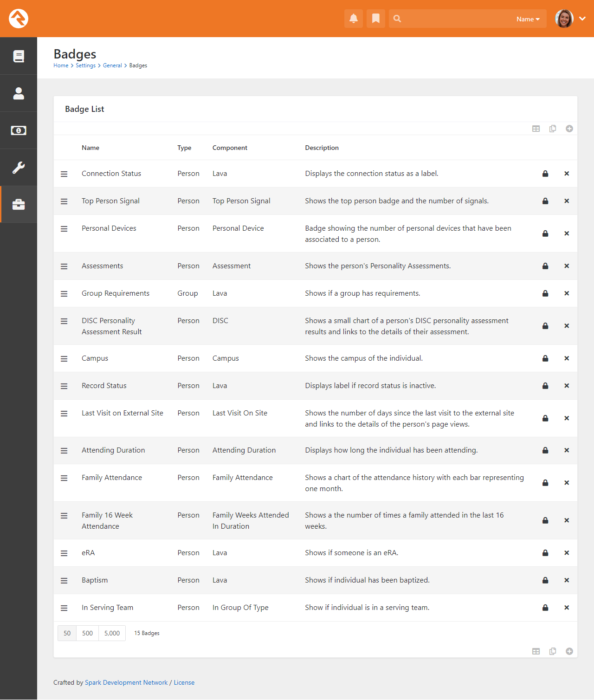Image resolution: width=594 pixels, height=700 pixels.
Task: Go to Home breadcrumb
Action: [61, 65]
